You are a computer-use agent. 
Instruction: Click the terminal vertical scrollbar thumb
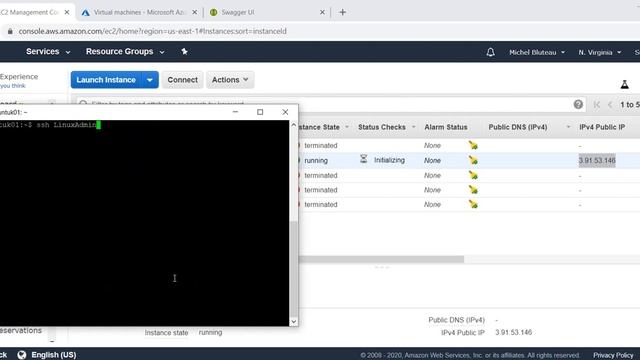pos(293,268)
